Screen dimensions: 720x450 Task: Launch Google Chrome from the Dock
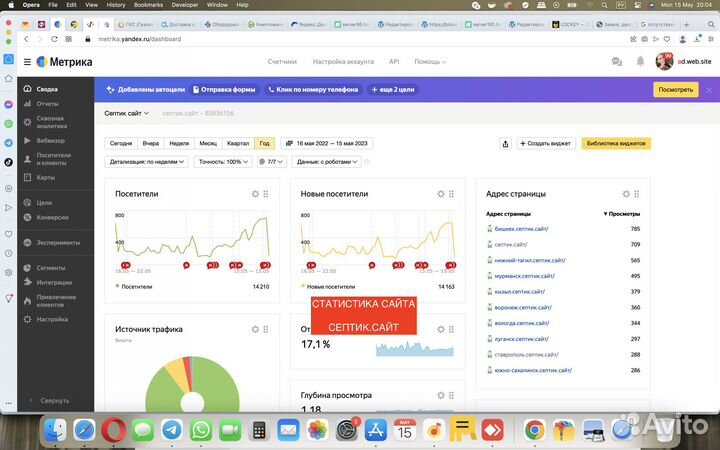tap(534, 430)
